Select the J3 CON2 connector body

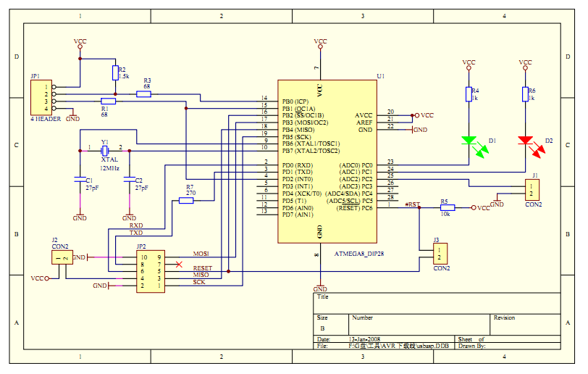pos(440,254)
